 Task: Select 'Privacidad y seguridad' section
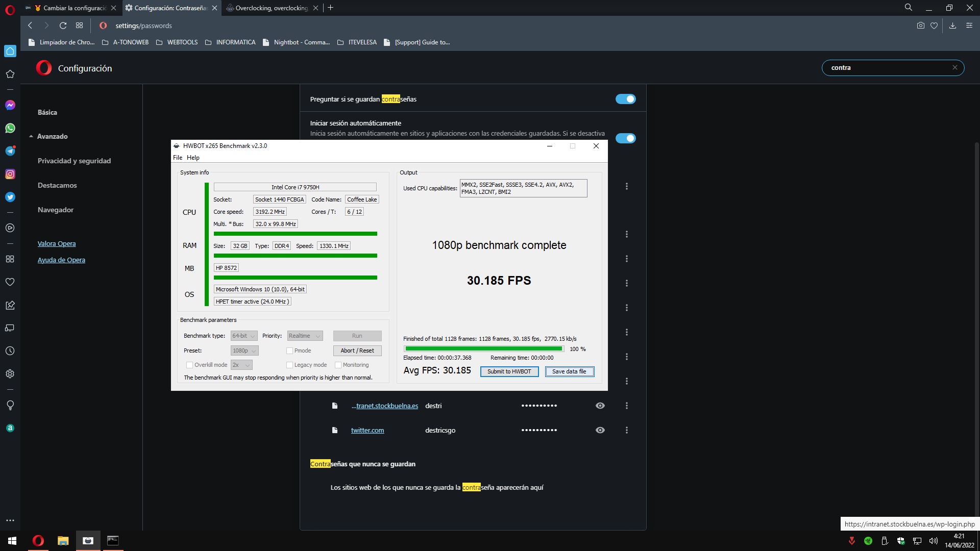click(x=74, y=161)
